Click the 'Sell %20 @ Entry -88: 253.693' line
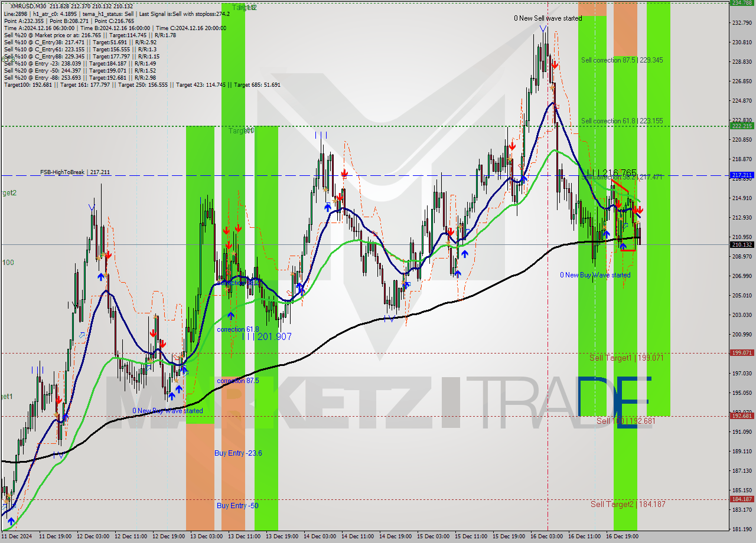The image size is (756, 543). [x=80, y=77]
